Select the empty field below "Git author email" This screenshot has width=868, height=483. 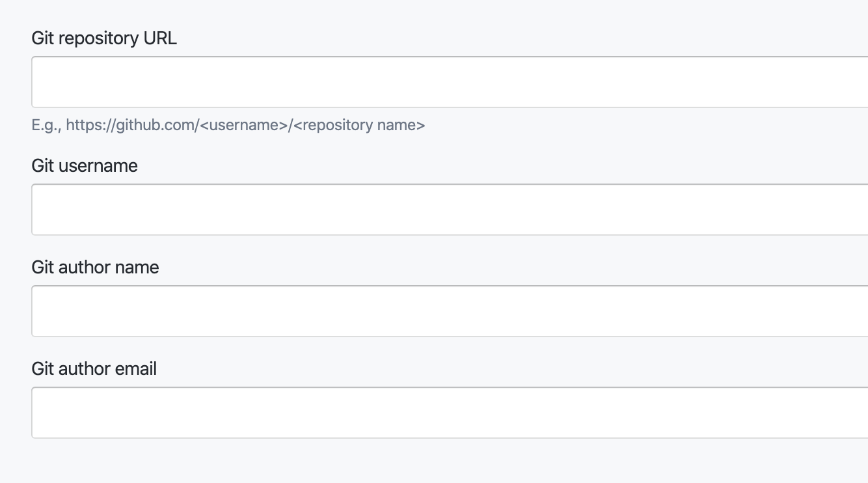click(x=450, y=413)
